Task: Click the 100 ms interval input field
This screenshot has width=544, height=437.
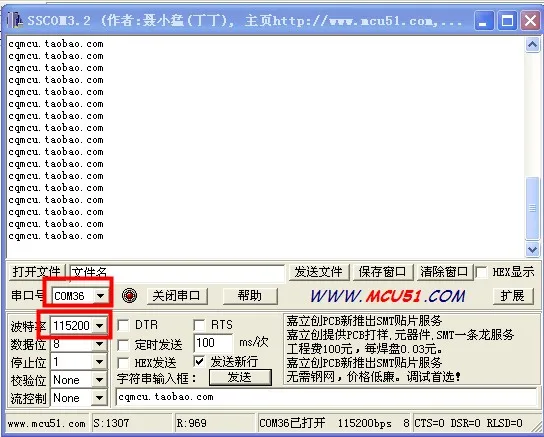Action: pyautogui.click(x=213, y=343)
